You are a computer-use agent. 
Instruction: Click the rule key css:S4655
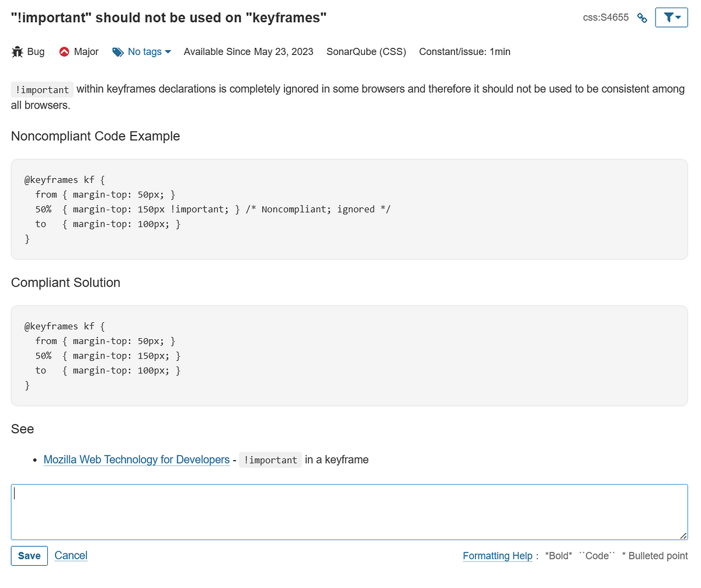606,18
